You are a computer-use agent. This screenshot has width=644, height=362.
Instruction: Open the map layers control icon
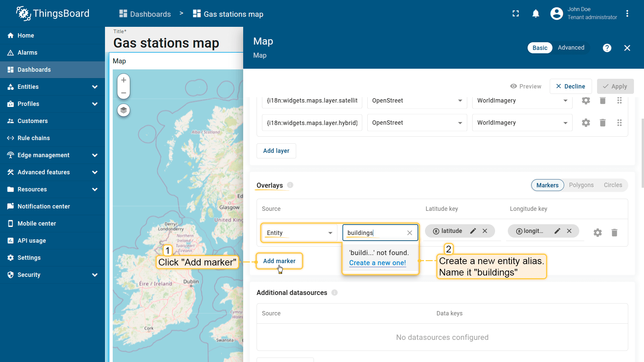(123, 110)
